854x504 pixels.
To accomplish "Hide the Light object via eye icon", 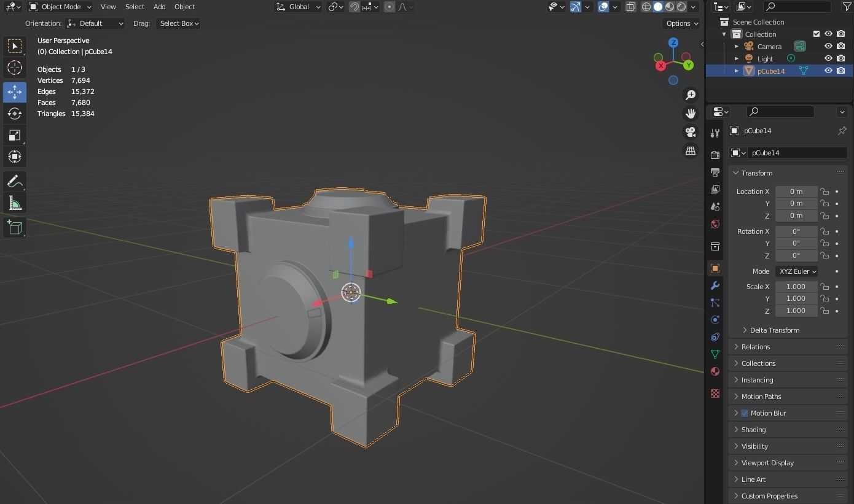I will coord(828,58).
